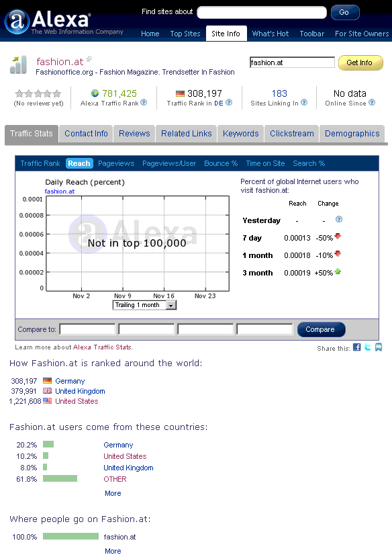This screenshot has width=392, height=557.
Task: Focus the first Compare to field
Action: pos(88,329)
